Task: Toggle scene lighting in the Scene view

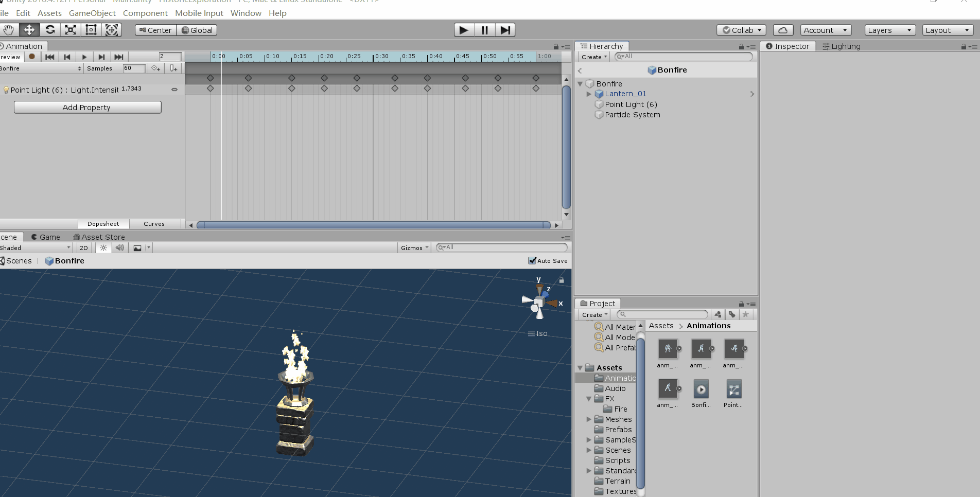Action: coord(103,247)
